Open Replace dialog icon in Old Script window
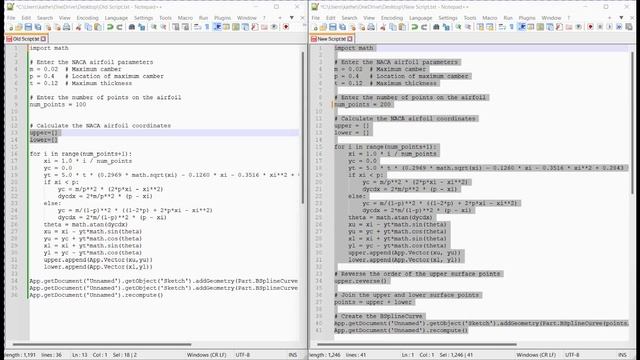Screen dimensions: 640x360 point(142,27)
